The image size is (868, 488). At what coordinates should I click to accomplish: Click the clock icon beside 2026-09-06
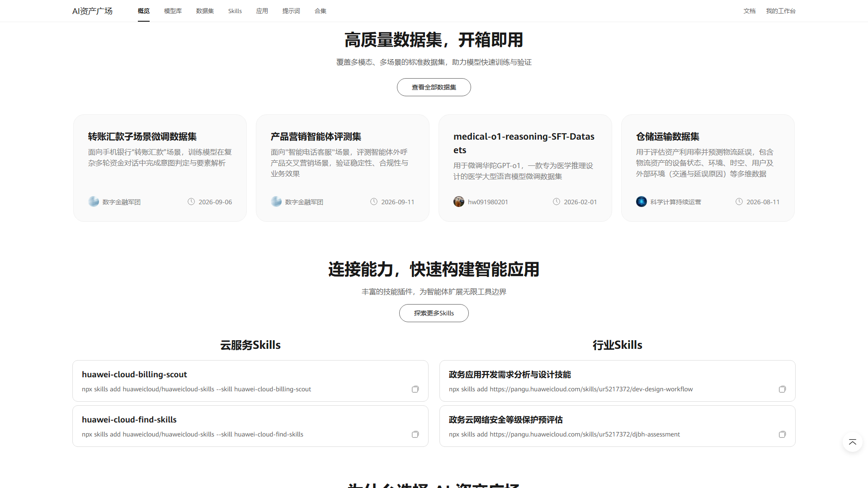[191, 202]
